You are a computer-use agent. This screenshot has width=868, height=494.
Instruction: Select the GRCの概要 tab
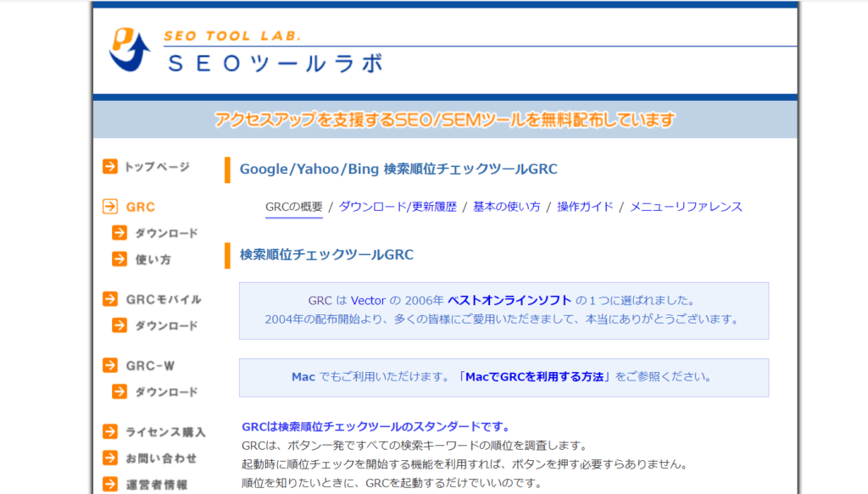pos(294,207)
